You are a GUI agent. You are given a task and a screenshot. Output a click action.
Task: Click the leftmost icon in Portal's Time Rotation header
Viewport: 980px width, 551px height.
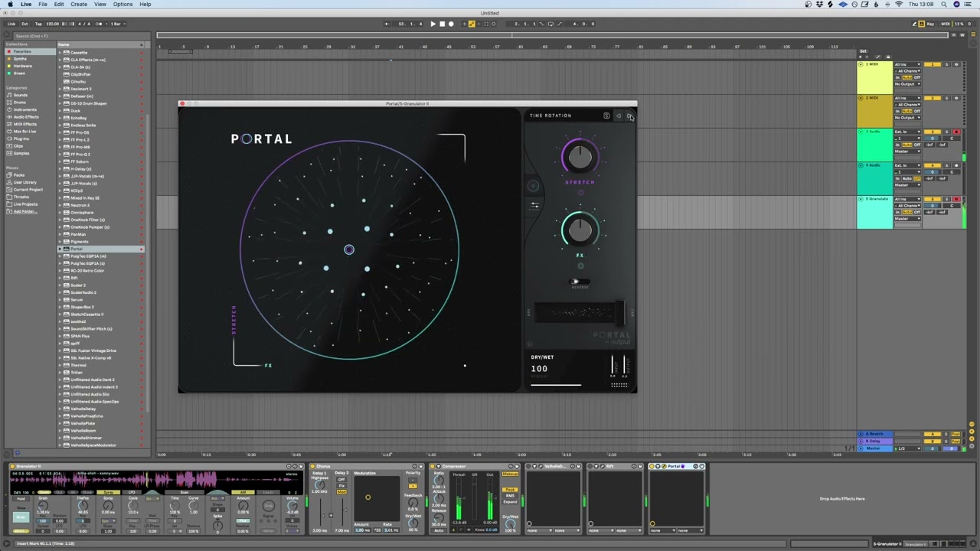(x=606, y=116)
